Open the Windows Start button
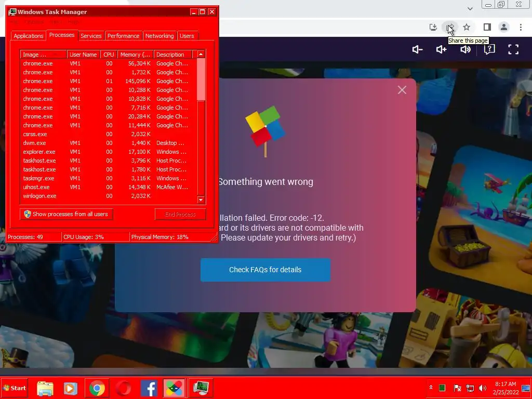The image size is (532, 399). (x=15, y=388)
